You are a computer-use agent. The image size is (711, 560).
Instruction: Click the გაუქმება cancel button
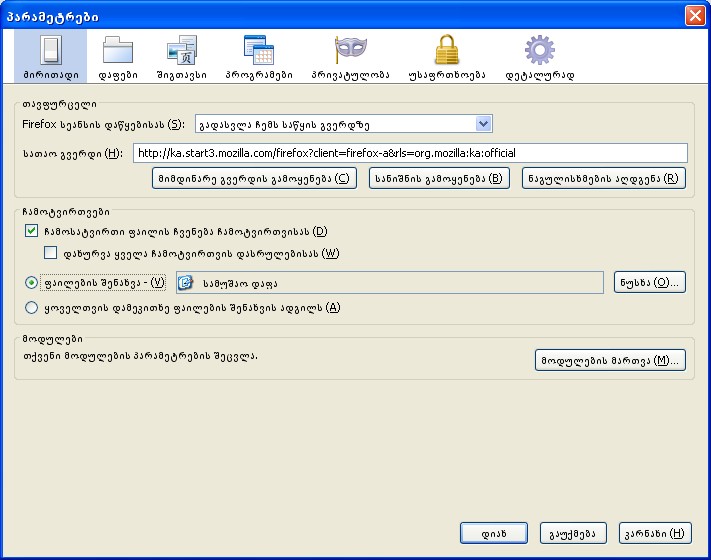pyautogui.click(x=573, y=533)
